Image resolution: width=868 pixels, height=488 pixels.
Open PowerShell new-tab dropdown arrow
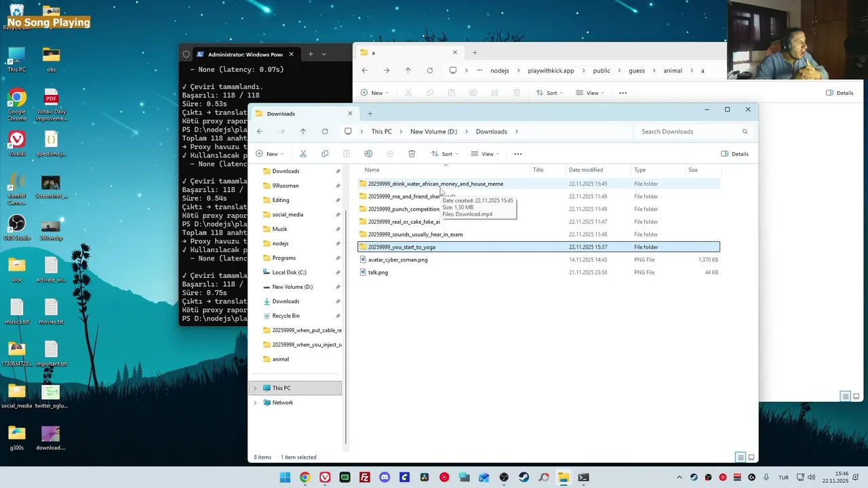[x=324, y=54]
